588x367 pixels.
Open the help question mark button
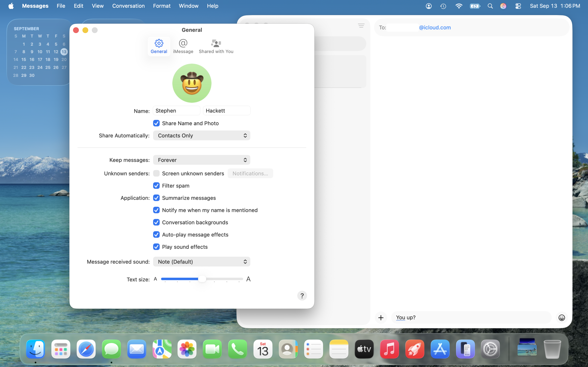pyautogui.click(x=302, y=296)
